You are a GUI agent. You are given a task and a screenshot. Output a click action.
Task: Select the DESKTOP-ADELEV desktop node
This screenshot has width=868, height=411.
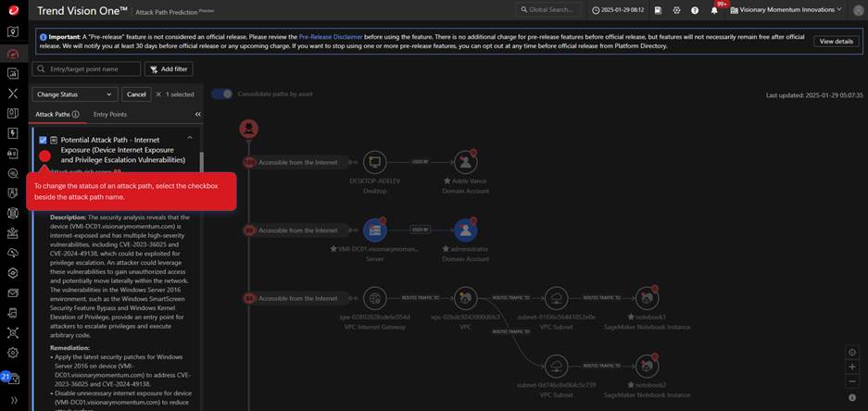375,162
